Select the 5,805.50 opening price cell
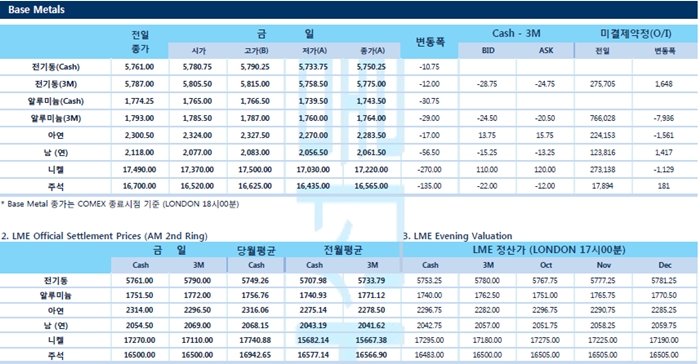Viewport: 700px width, 364px height. 197,84
